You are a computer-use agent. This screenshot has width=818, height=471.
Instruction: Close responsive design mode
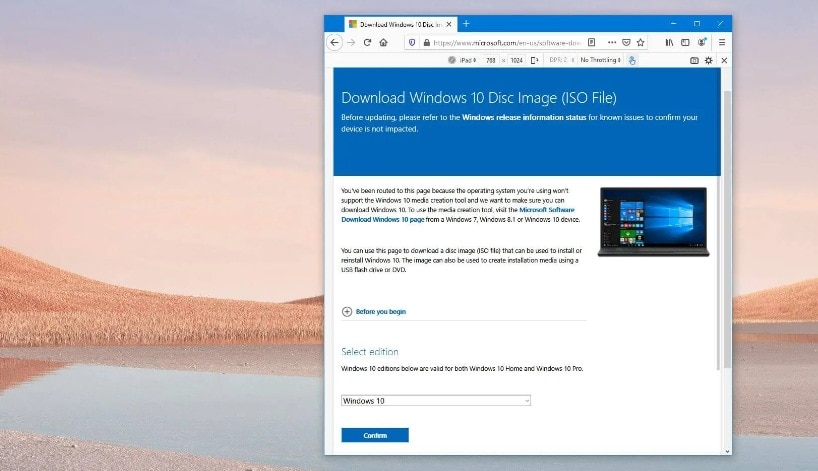click(724, 61)
